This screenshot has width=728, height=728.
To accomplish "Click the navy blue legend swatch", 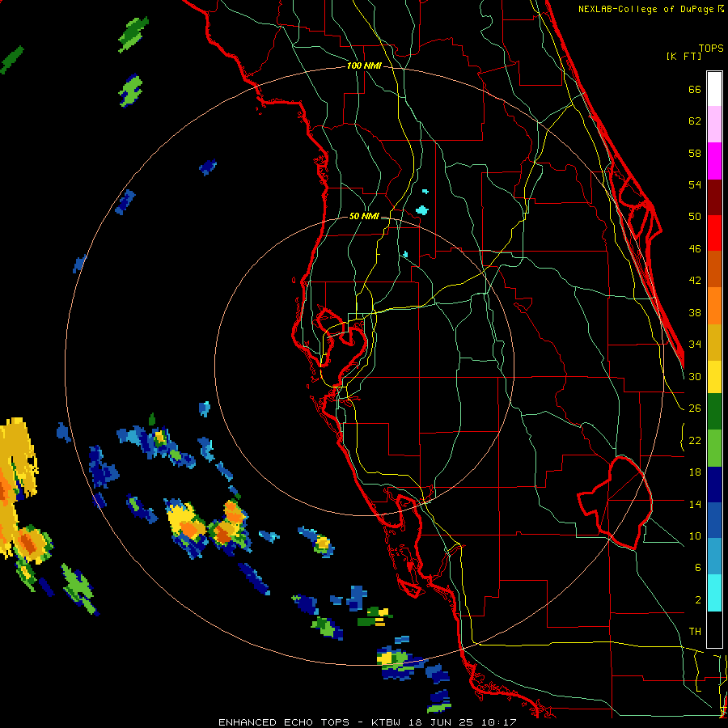I will click(x=714, y=485).
